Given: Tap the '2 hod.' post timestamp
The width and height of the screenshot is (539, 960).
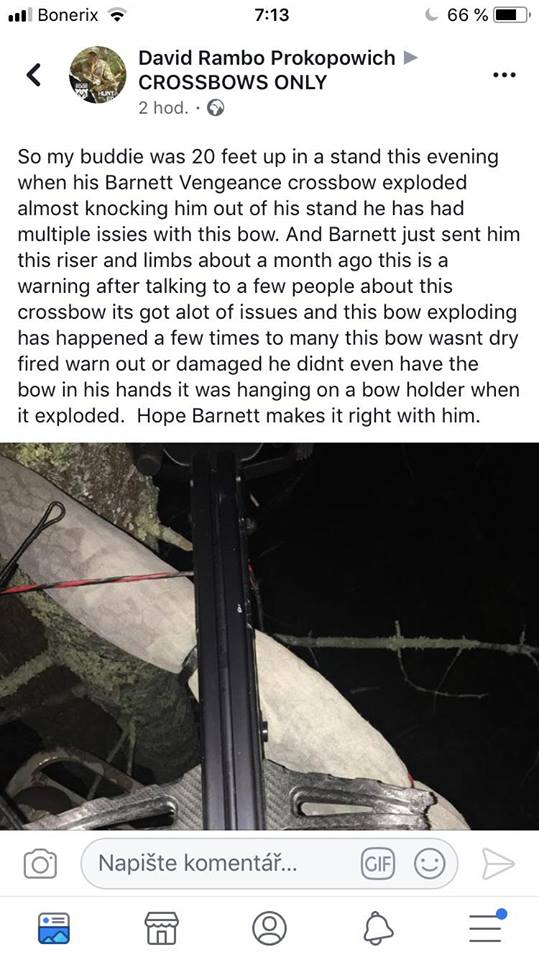Looking at the screenshot, I should click(x=163, y=108).
